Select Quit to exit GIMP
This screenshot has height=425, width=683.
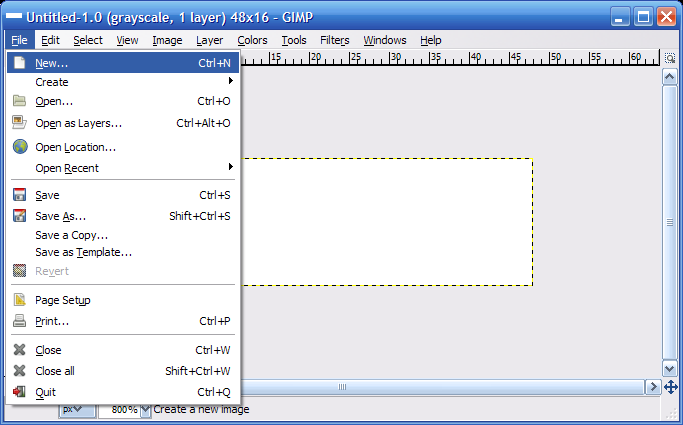[x=123, y=392]
